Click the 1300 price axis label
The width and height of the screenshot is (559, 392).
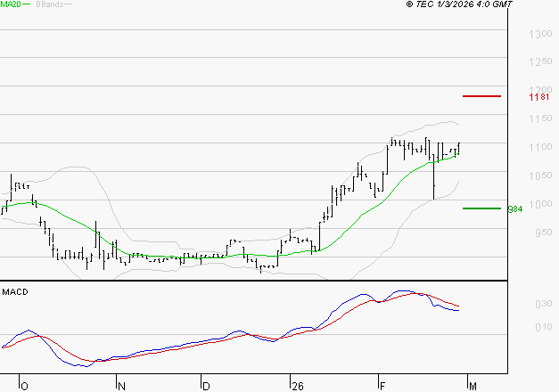[540, 34]
